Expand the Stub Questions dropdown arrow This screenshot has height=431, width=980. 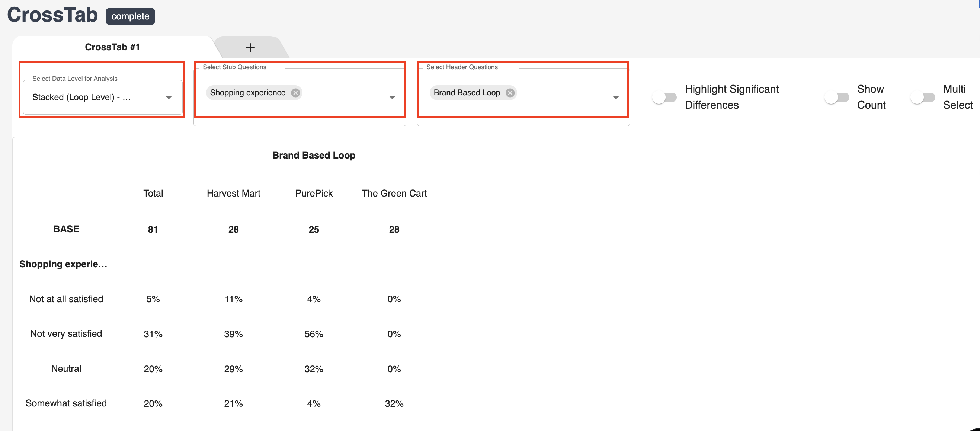point(392,98)
